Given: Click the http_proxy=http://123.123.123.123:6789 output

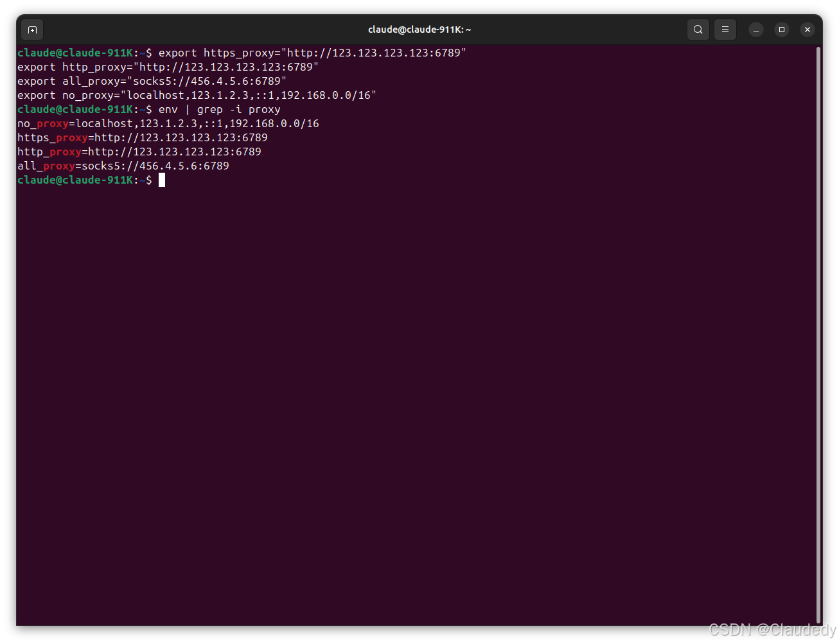Looking at the screenshot, I should pyautogui.click(x=139, y=152).
